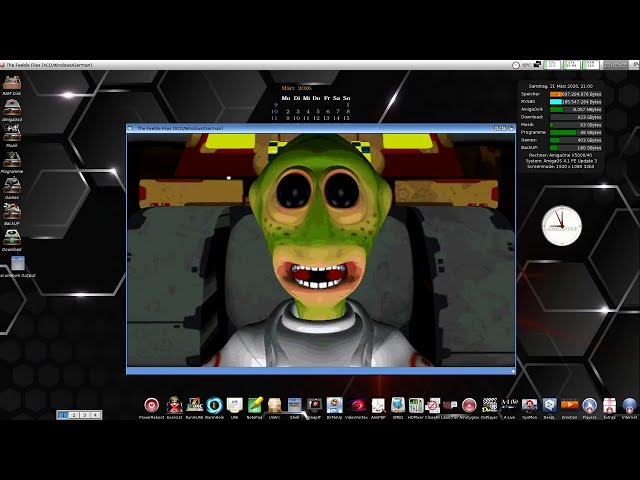This screenshot has height=480, width=640.
Task: Click the Programme disk usage bar
Action: 575,132
